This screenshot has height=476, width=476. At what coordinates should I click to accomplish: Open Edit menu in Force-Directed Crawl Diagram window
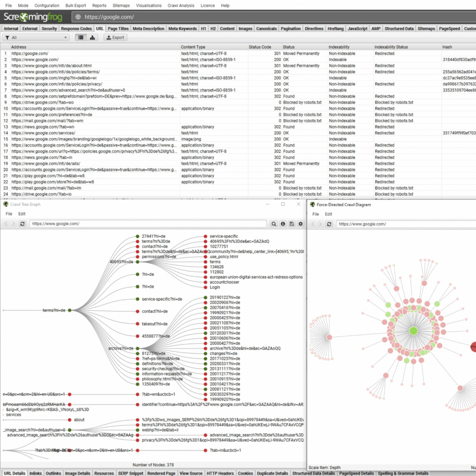point(329,214)
